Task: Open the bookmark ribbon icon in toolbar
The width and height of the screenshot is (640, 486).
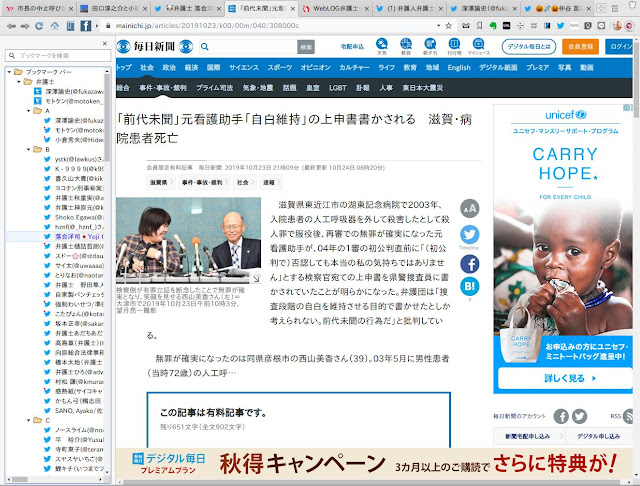Action: [480, 26]
